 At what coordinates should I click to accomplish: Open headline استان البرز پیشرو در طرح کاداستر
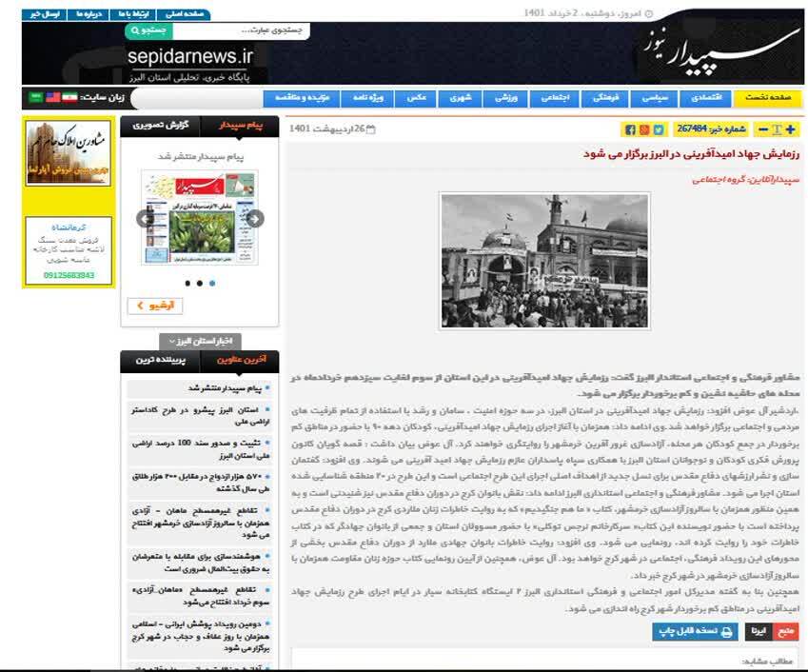[x=200, y=415]
